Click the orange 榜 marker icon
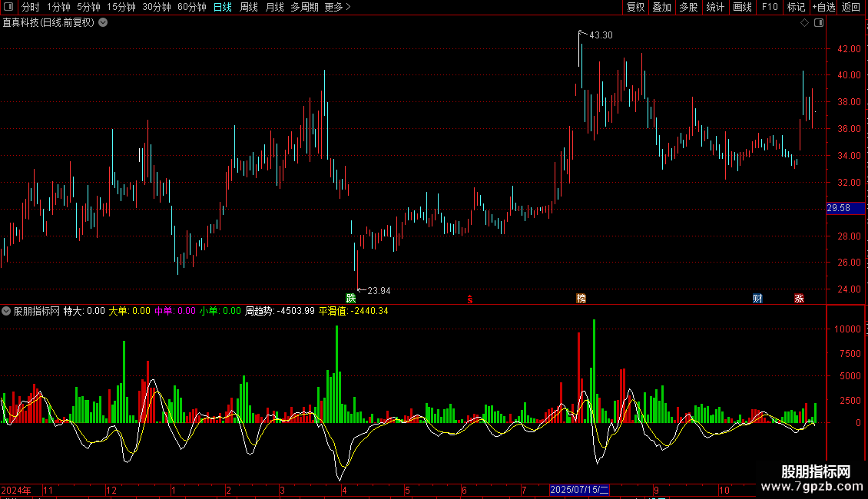Image resolution: width=868 pixels, height=499 pixels. tap(581, 298)
